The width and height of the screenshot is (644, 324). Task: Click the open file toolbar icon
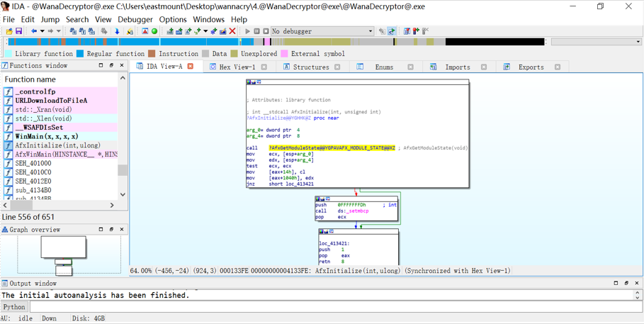pos(9,31)
